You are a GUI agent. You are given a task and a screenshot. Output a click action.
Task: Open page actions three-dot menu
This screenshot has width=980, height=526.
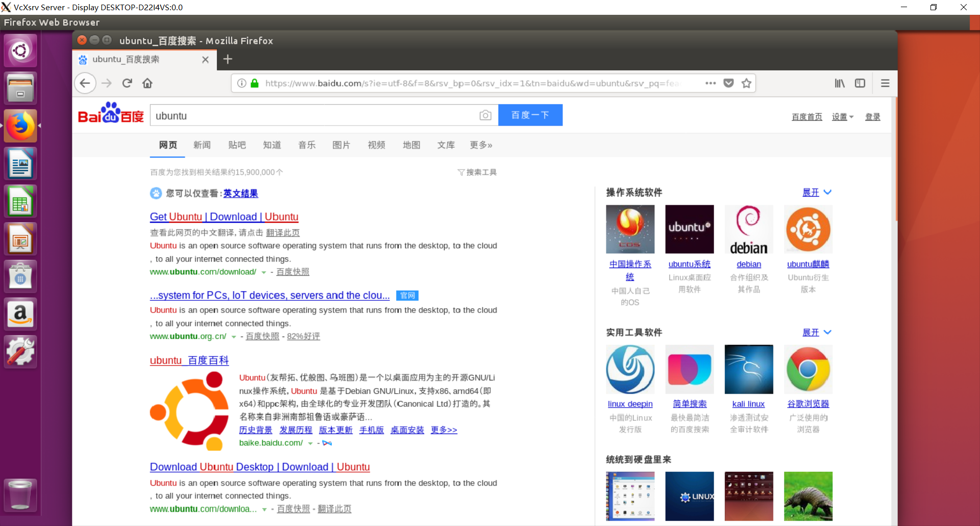coord(710,83)
